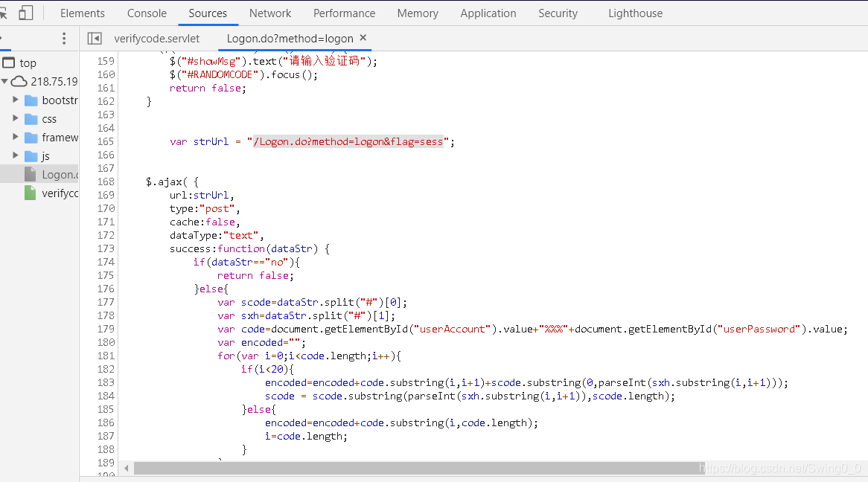
Task: Expand the framew folder
Action: (16, 137)
